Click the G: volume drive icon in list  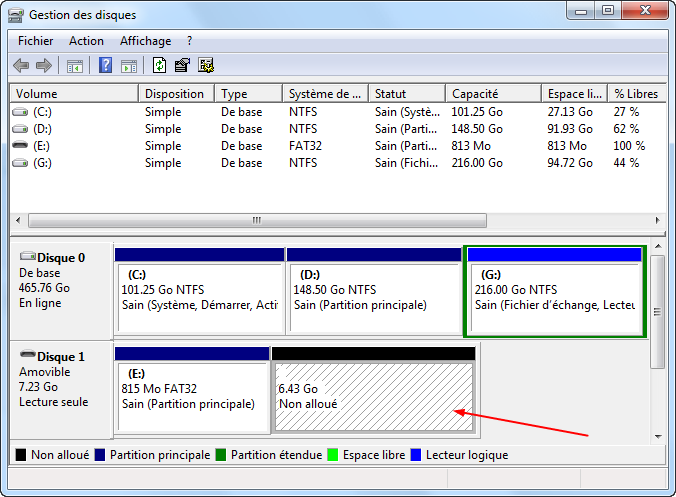pos(20,163)
